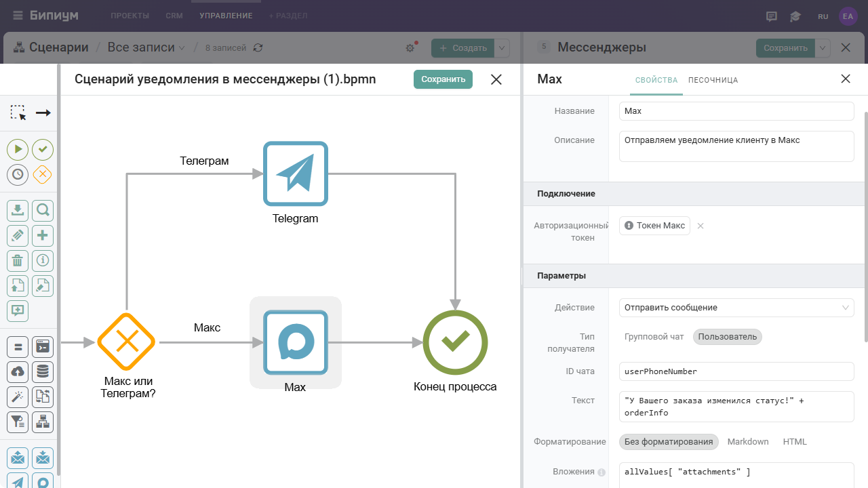Select the plus add palette icon
868x488 pixels.
(x=43, y=236)
